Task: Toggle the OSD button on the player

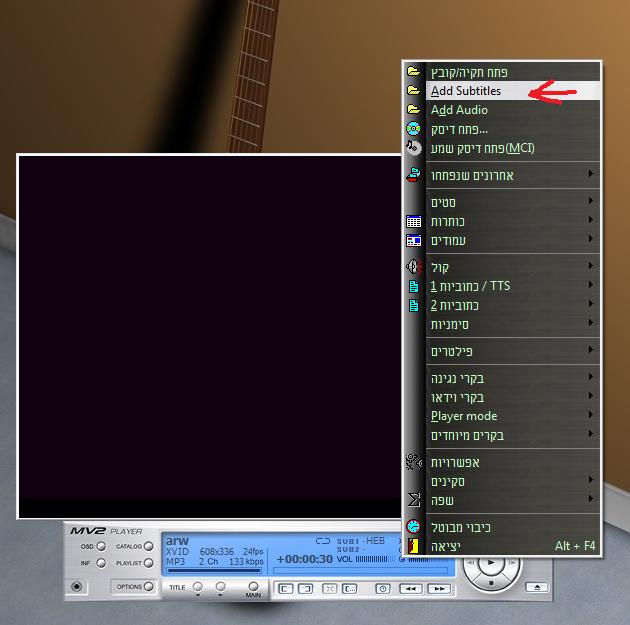Action: (x=101, y=547)
